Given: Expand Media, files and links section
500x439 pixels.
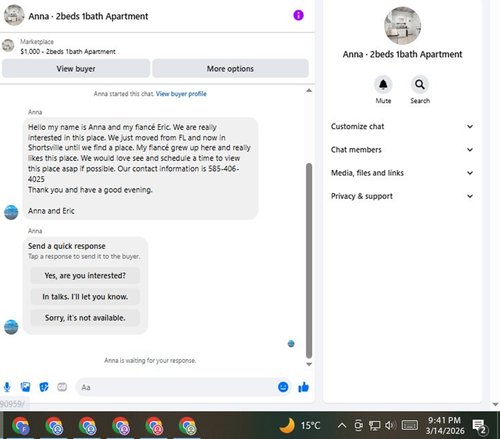Looking at the screenshot, I should (402, 173).
